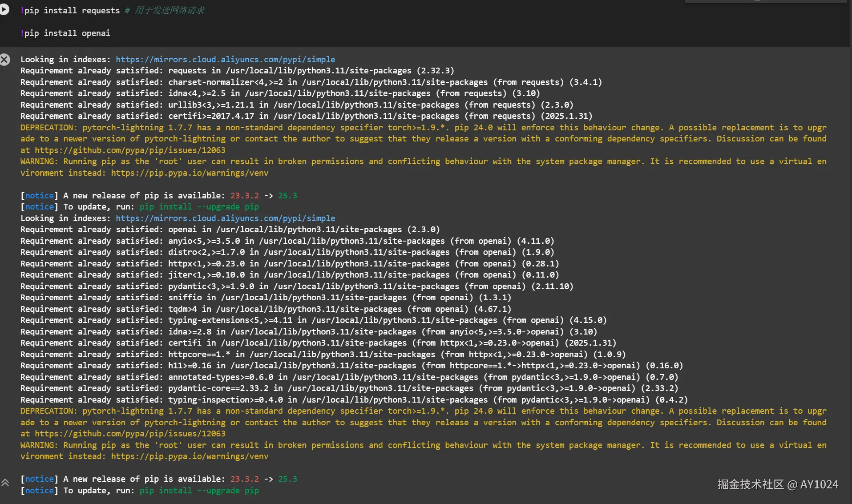The image size is (852, 504).
Task: Open the aliyun mirror link above the openai 2.3.0 line
Action: 226,218
